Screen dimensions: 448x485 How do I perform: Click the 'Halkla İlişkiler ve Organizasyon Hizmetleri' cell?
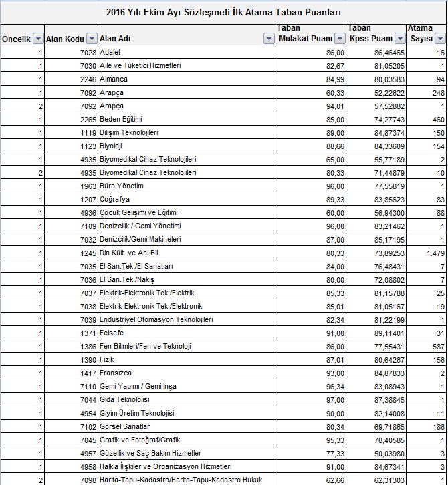187,466
